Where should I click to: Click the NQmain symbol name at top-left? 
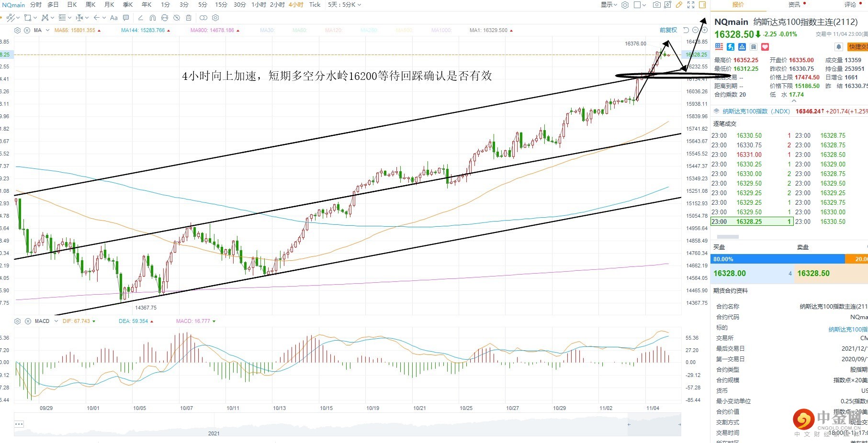click(x=13, y=5)
